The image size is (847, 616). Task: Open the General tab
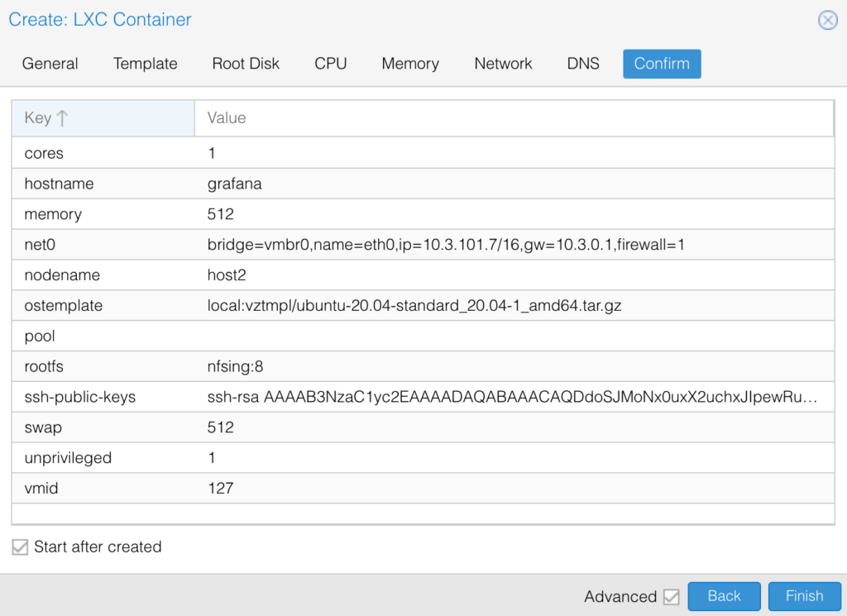point(50,64)
